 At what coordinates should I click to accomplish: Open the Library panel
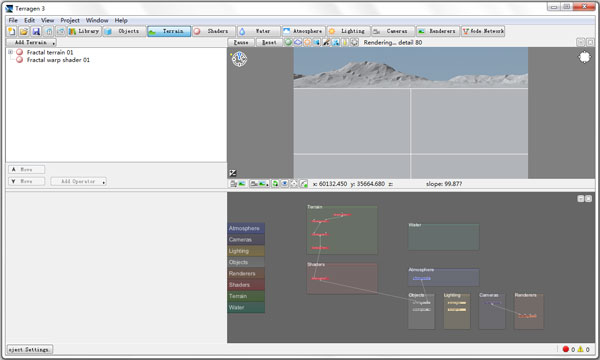pyautogui.click(x=84, y=31)
